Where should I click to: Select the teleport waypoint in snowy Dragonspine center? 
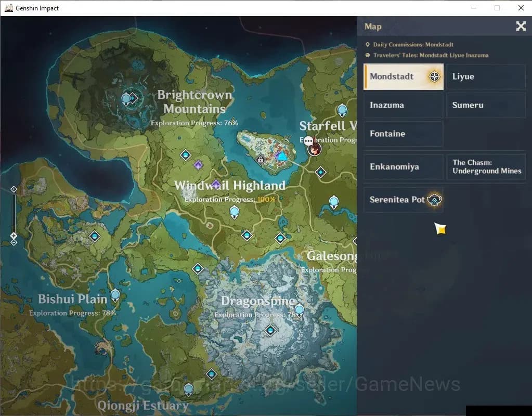(270, 330)
